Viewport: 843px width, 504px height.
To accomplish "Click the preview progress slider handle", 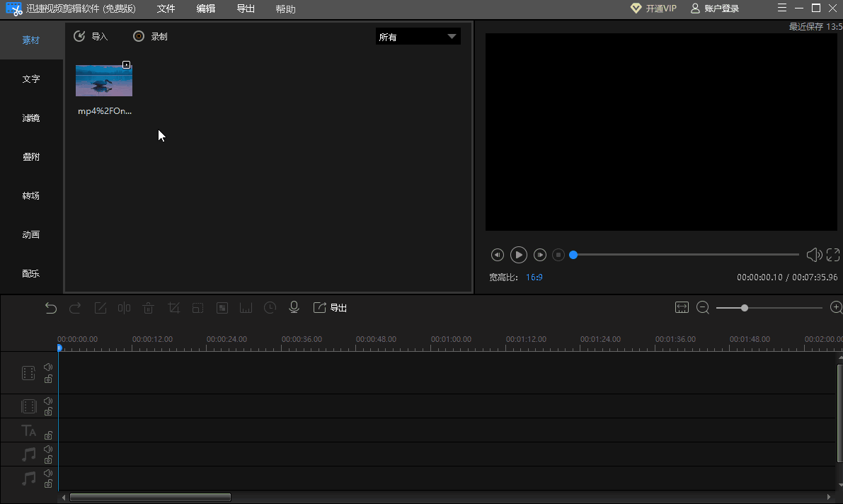I will 573,255.
